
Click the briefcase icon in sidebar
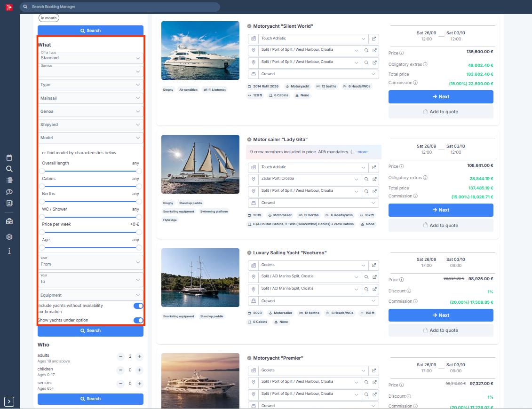(9, 221)
